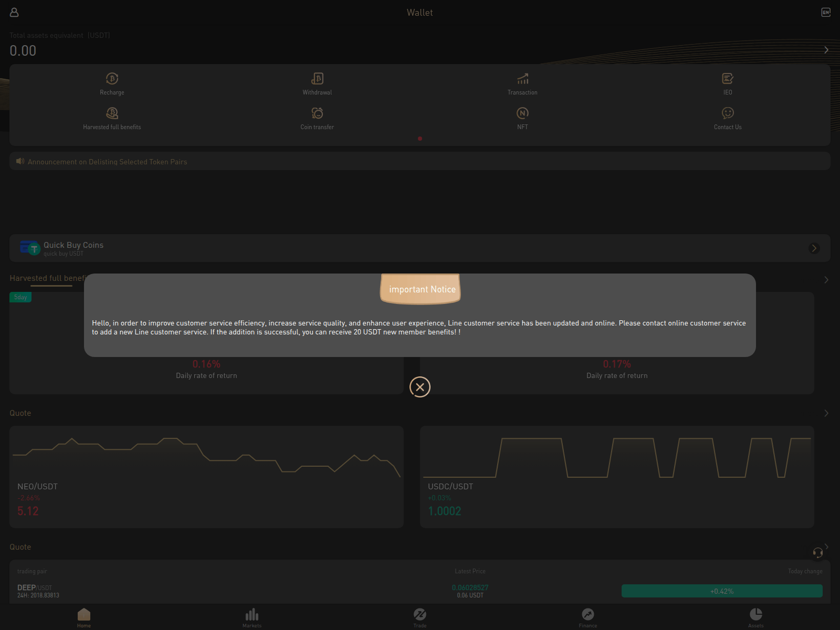Click the red carousel page dot
Screen dimensions: 840x630
coord(420,139)
